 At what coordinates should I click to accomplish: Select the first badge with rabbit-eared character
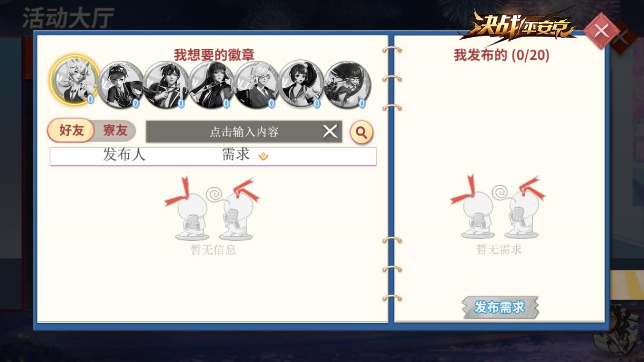click(74, 81)
